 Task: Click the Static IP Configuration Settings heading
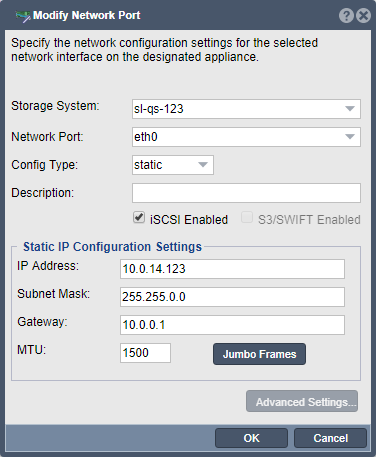tap(112, 247)
